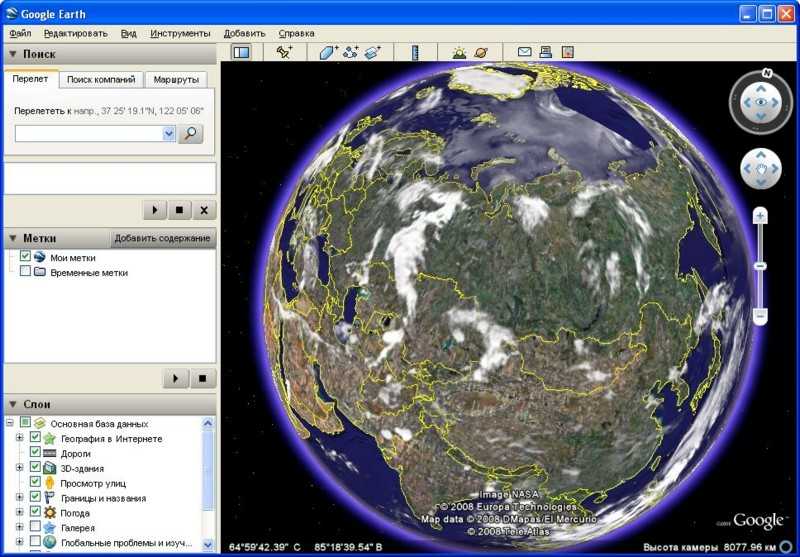Viewport: 800px width, 557px height.
Task: Click the География в Интернете star icon
Action: click(x=49, y=438)
